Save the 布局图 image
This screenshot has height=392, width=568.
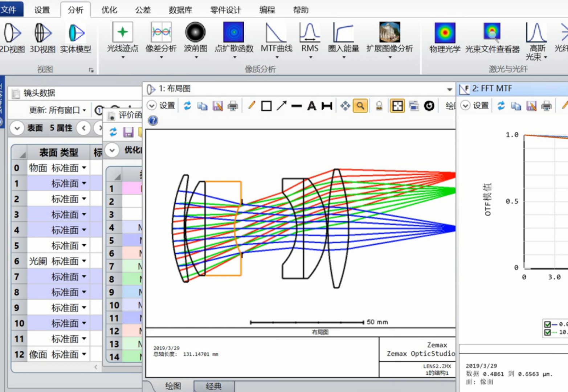(217, 106)
